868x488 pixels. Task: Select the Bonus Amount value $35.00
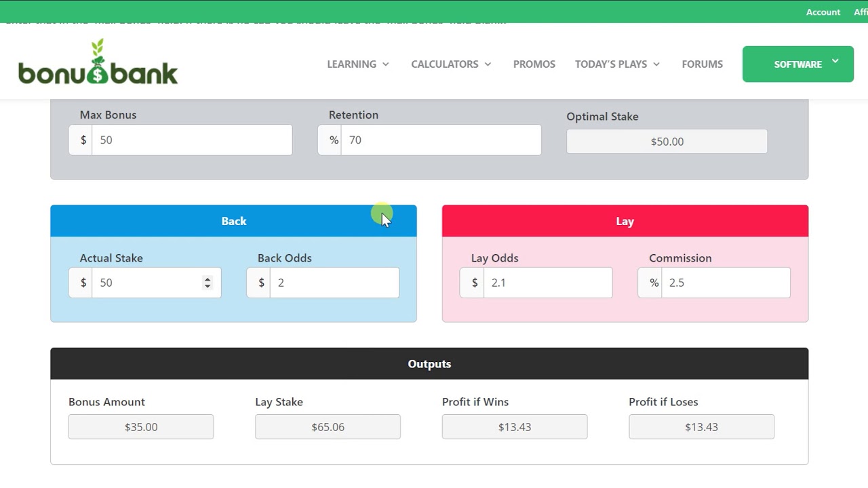tap(141, 427)
